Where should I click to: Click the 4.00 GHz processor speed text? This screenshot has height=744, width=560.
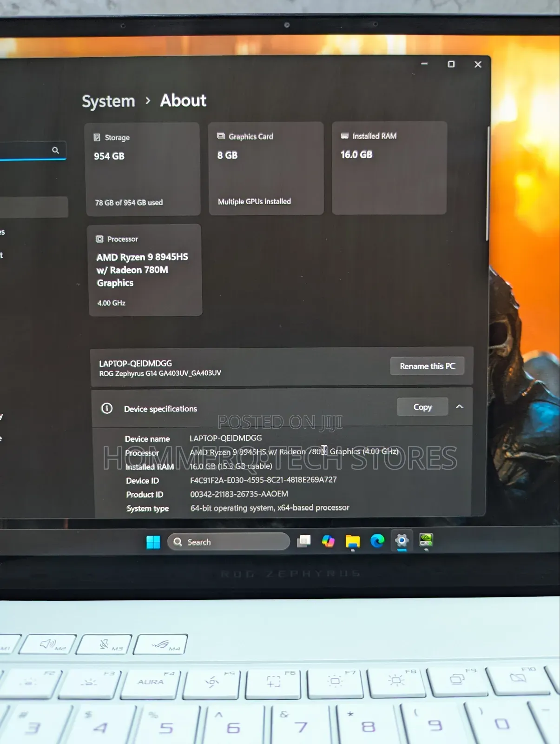point(111,303)
